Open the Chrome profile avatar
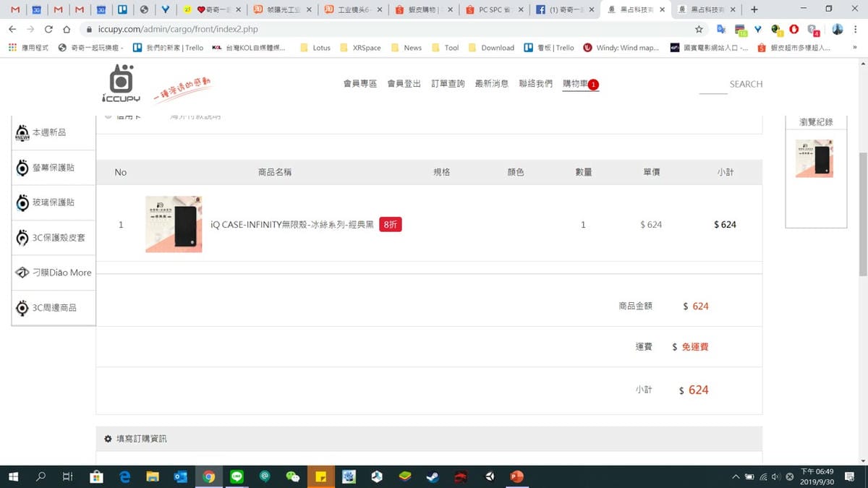Screen dimensions: 868x488 coord(838,30)
